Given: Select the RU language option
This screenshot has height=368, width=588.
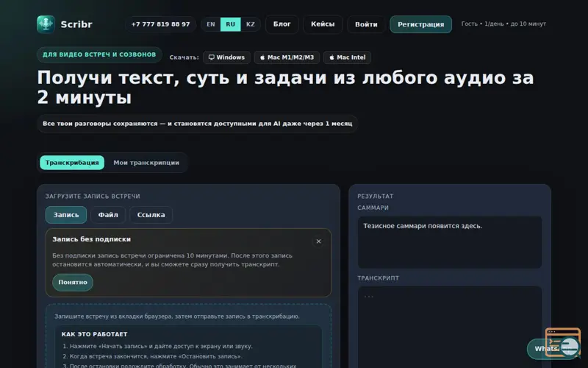Looking at the screenshot, I should (230, 24).
